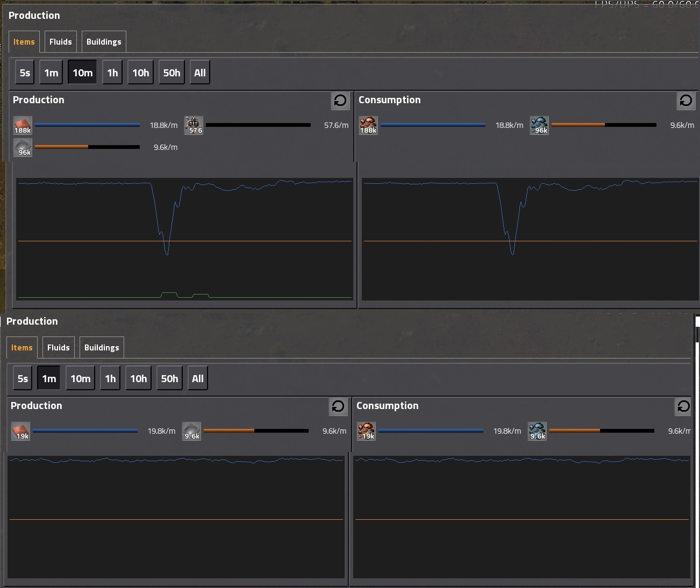Open Items tab in upper window

point(24,42)
